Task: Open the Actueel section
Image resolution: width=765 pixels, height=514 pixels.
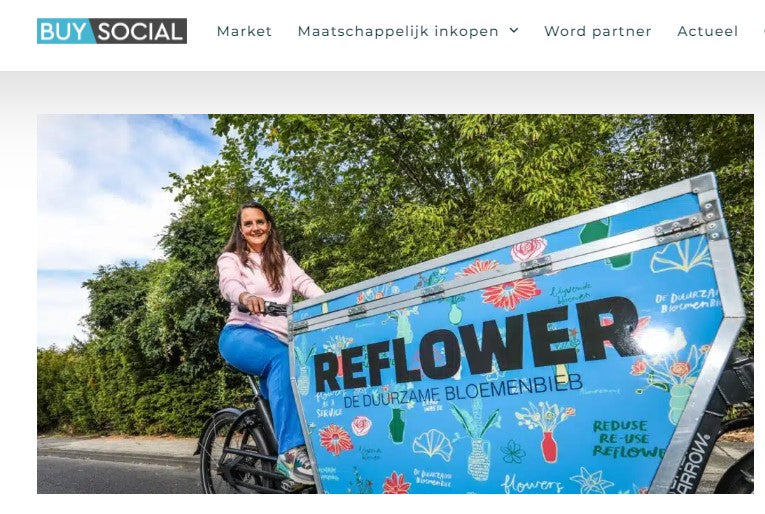Action: tap(707, 31)
